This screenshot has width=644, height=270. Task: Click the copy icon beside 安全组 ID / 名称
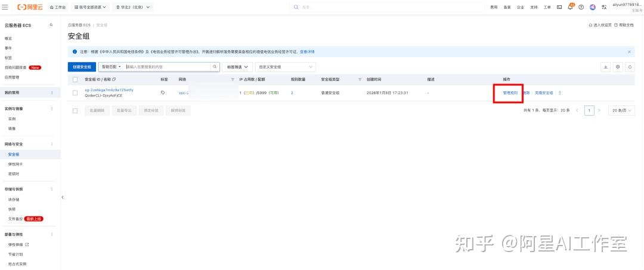114,80
